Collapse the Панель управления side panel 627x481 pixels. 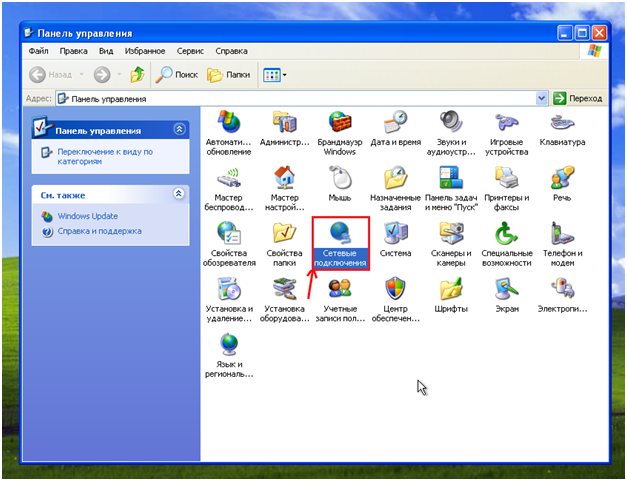point(179,129)
